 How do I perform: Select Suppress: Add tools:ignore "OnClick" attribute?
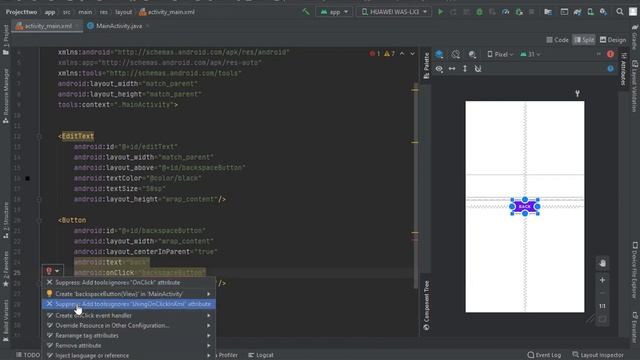pyautogui.click(x=129, y=282)
